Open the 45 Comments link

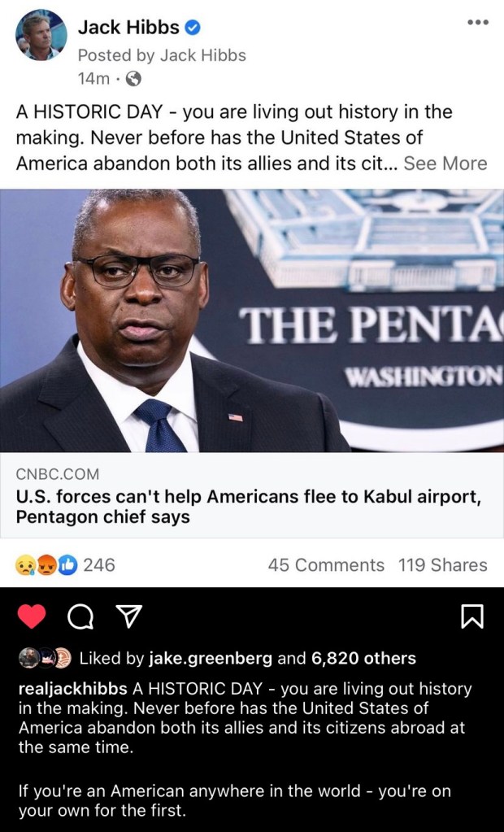pyautogui.click(x=326, y=565)
